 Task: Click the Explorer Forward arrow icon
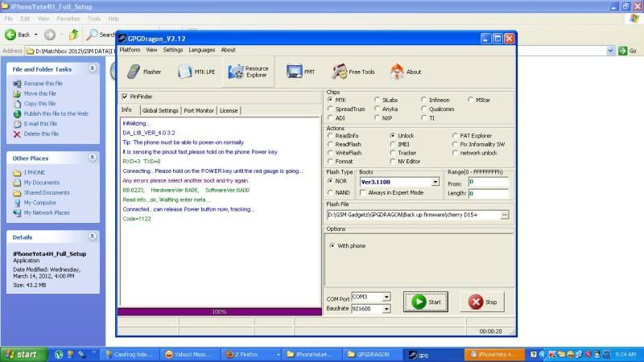(50, 35)
